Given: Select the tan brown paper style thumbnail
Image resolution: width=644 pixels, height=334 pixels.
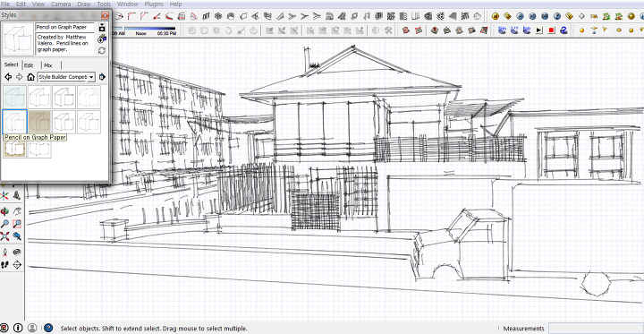Looking at the screenshot, I should point(40,122).
